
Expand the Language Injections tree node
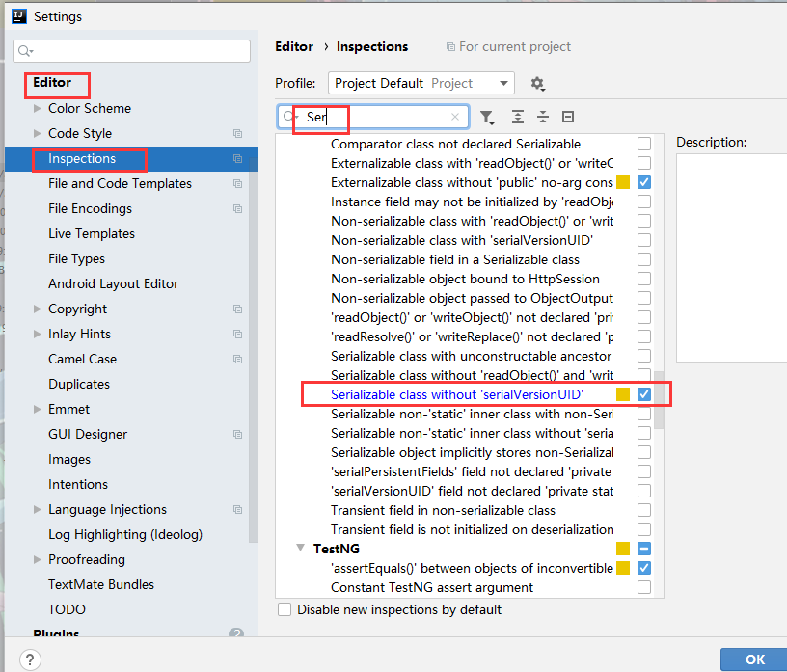(38, 509)
